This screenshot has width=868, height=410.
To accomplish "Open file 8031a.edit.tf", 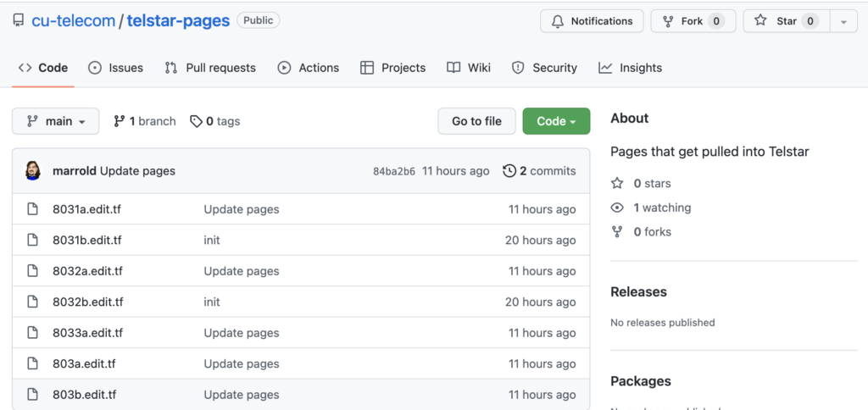I will pos(87,209).
